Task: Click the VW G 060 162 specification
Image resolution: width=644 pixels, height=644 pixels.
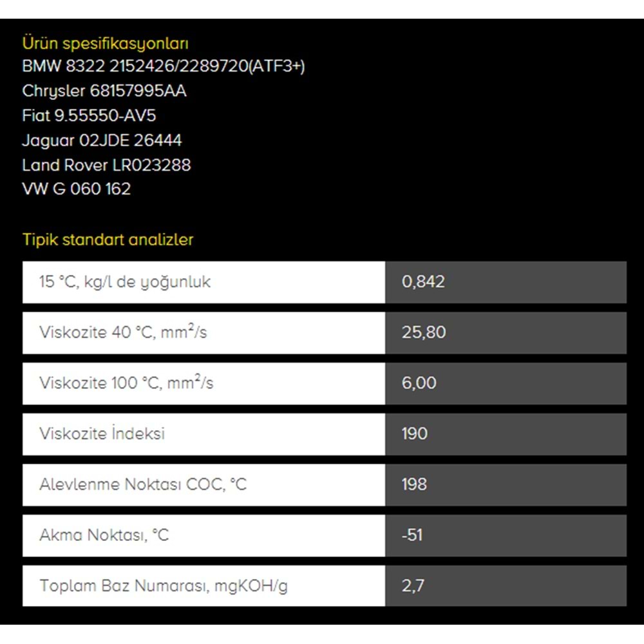Action: (76, 189)
